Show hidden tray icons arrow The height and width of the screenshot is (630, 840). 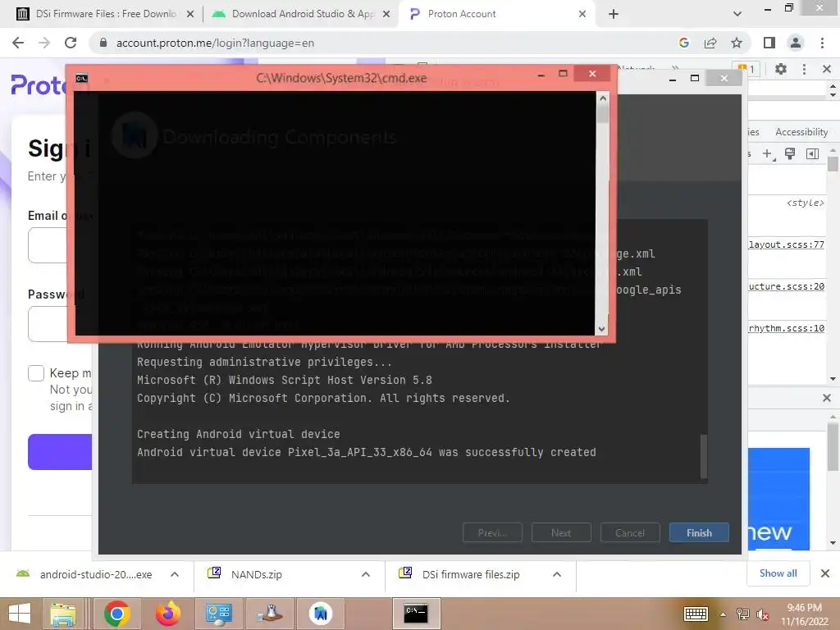(x=723, y=614)
